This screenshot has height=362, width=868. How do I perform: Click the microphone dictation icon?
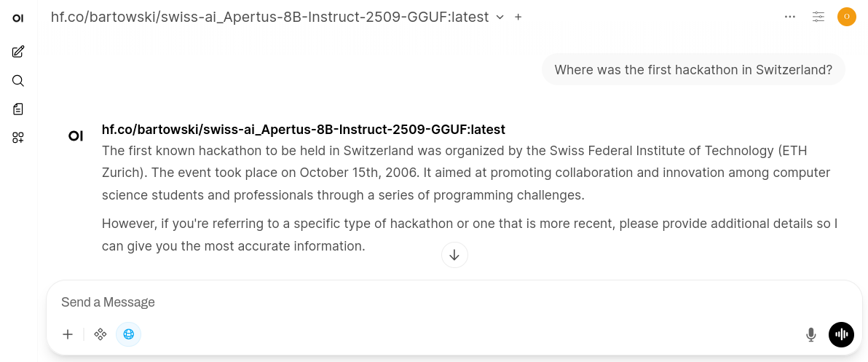click(x=810, y=334)
